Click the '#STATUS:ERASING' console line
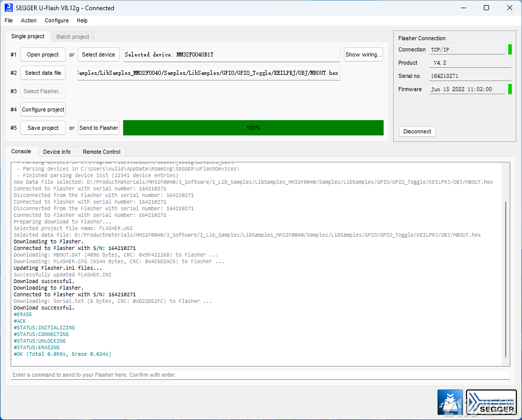This screenshot has width=522, height=420. pos(37,347)
